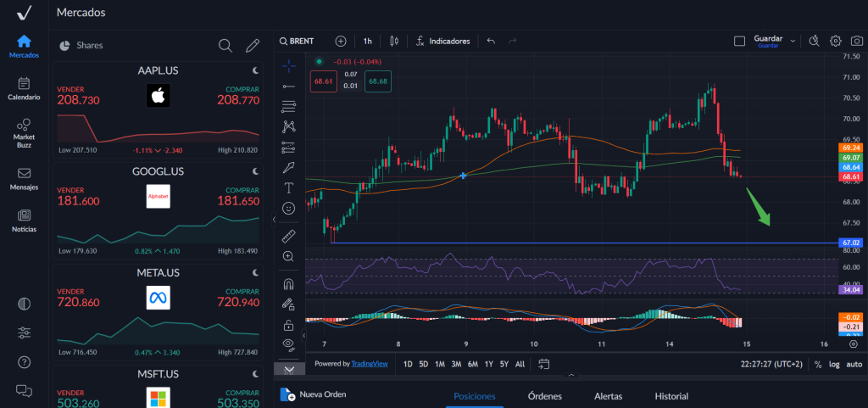Open emoji icons tool

(x=288, y=208)
